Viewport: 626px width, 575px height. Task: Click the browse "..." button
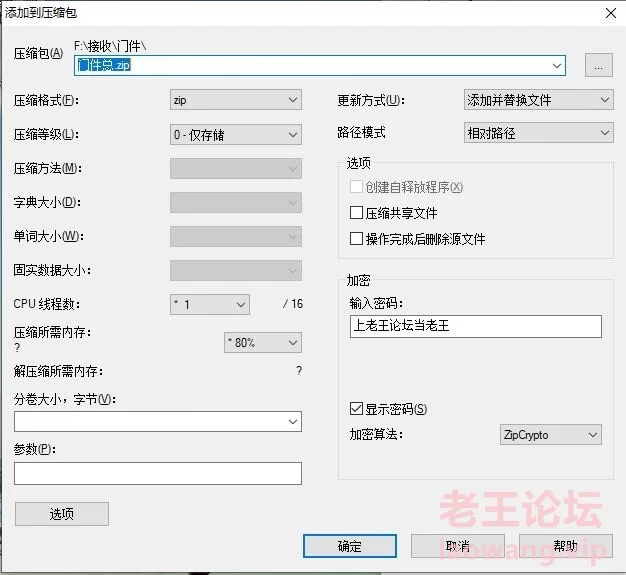(x=598, y=65)
